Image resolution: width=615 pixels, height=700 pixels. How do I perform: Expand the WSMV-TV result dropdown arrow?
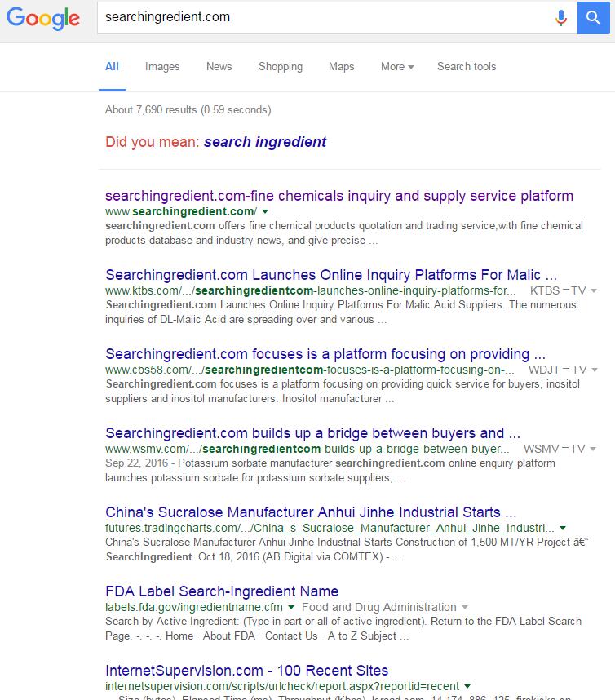(x=593, y=449)
